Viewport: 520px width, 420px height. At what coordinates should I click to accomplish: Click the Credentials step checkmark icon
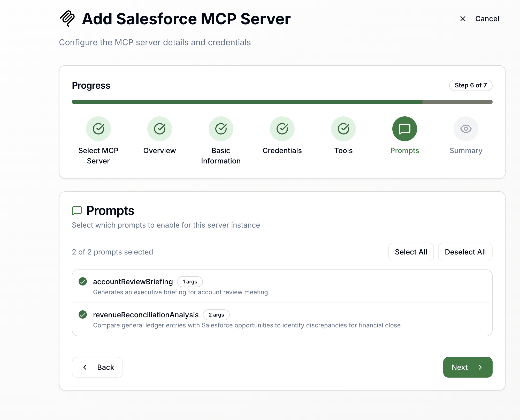tap(282, 129)
